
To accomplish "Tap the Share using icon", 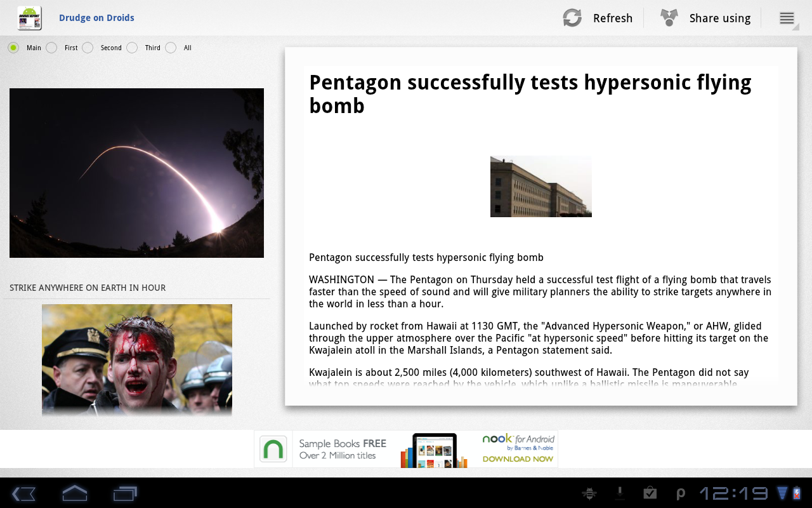I will pos(669,18).
